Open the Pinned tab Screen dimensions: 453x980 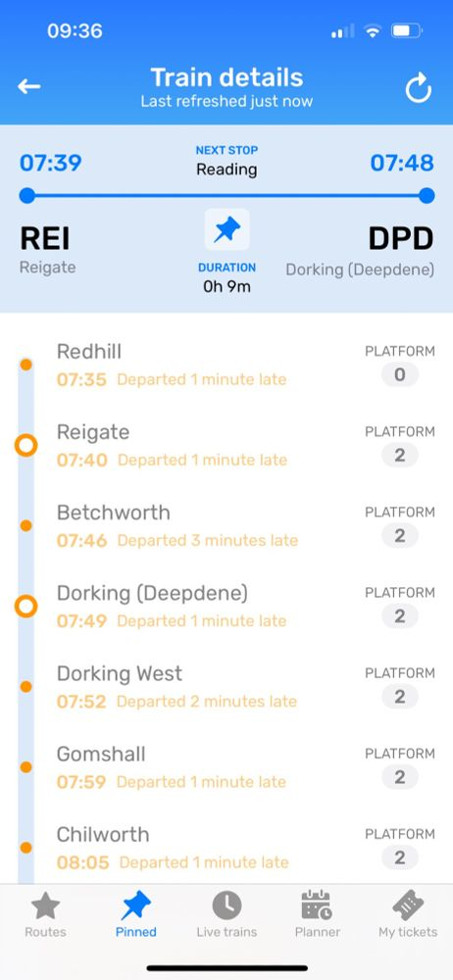pyautogui.click(x=135, y=914)
